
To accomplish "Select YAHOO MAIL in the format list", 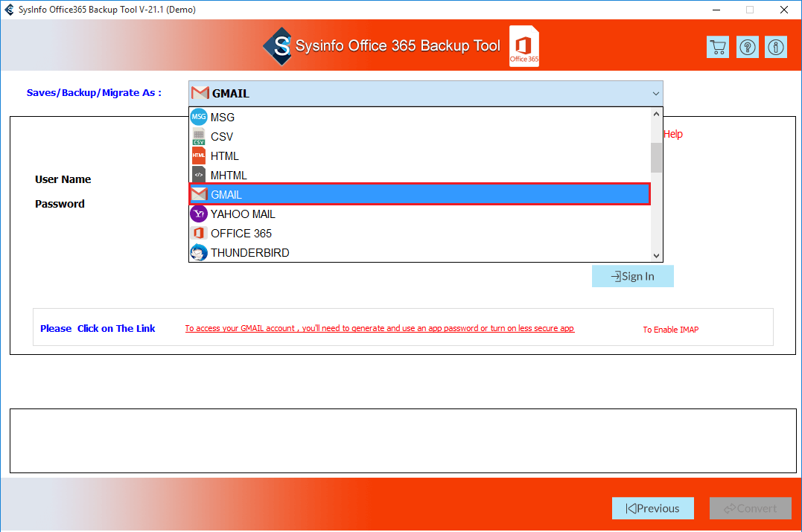I will [420, 214].
